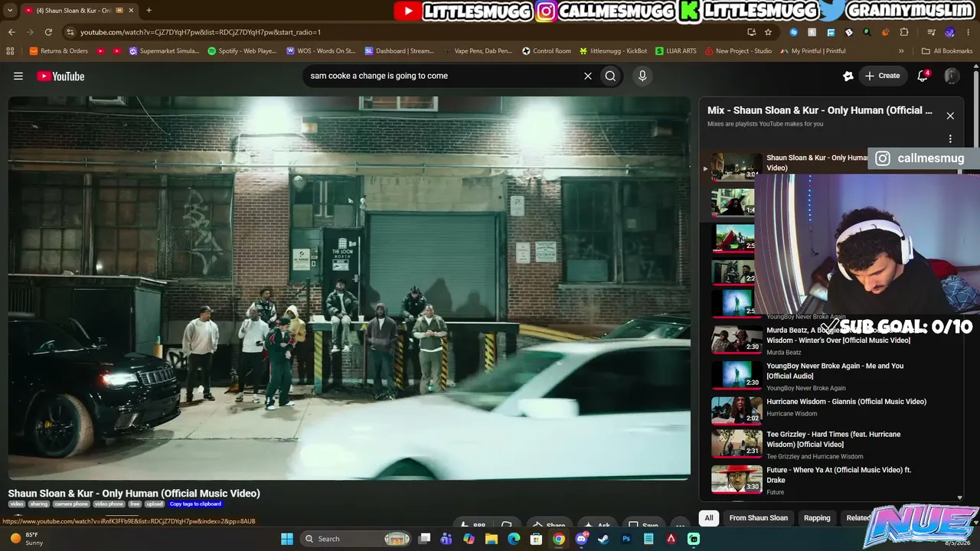Viewport: 980px width, 551px height.
Task: Go back in browser history
Action: click(x=11, y=32)
